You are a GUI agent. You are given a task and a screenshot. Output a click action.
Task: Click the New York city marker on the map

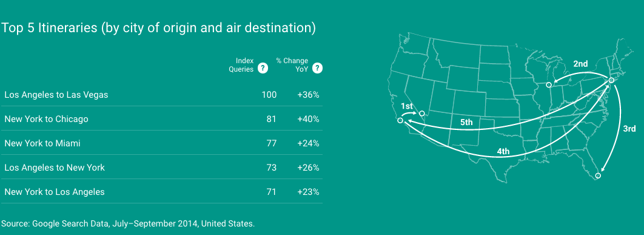pos(611,80)
